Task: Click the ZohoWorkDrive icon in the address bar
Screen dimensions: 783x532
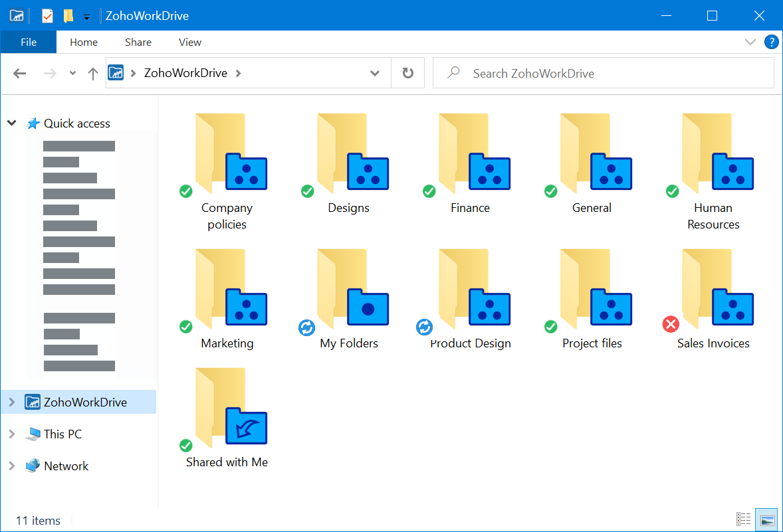Action: [x=116, y=73]
